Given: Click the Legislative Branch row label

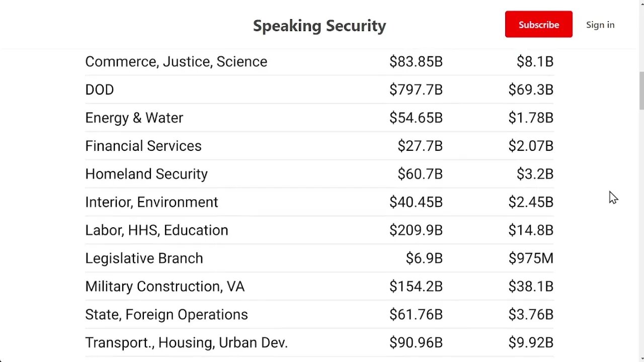Looking at the screenshot, I should click(144, 258).
